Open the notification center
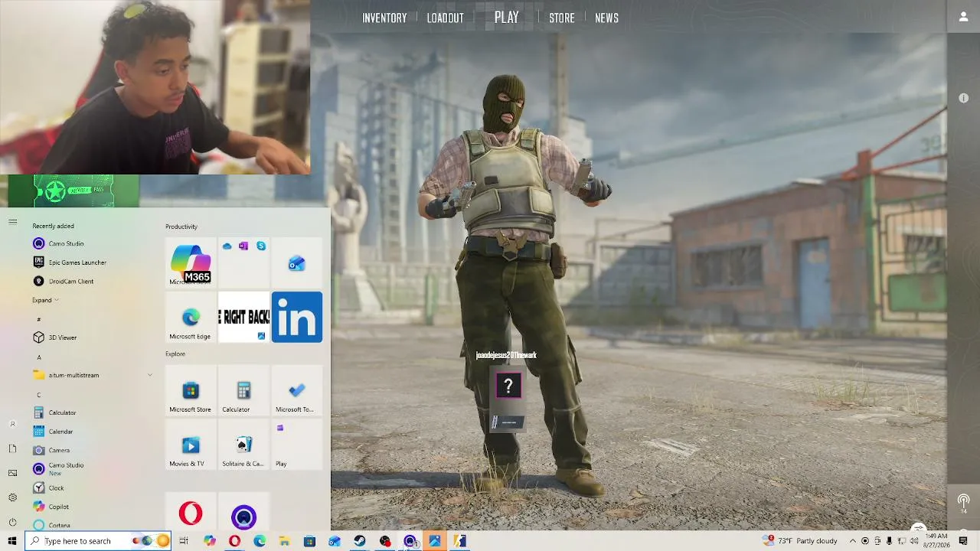The image size is (980, 551). 964,541
